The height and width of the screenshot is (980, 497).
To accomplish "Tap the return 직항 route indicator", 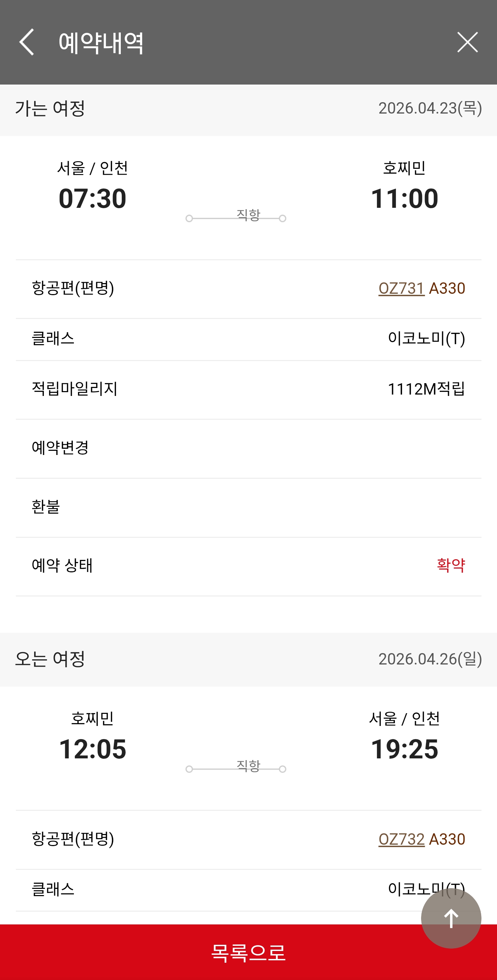I will point(248,766).
